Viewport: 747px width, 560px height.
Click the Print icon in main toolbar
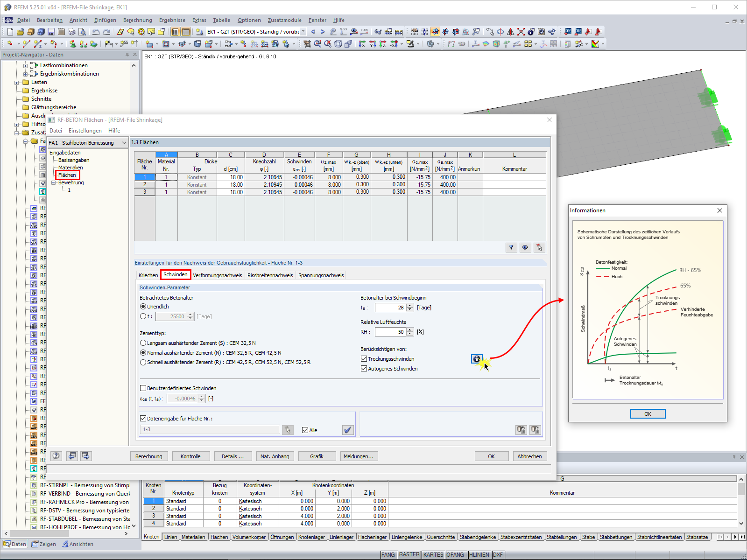pyautogui.click(x=72, y=32)
